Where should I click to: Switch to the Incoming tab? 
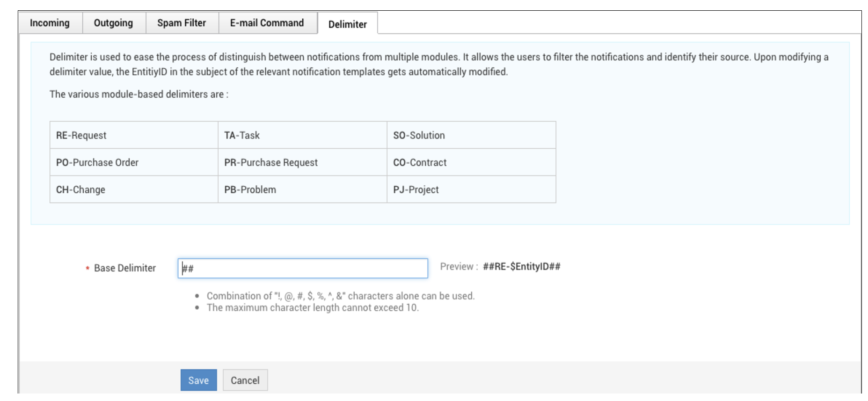point(50,23)
